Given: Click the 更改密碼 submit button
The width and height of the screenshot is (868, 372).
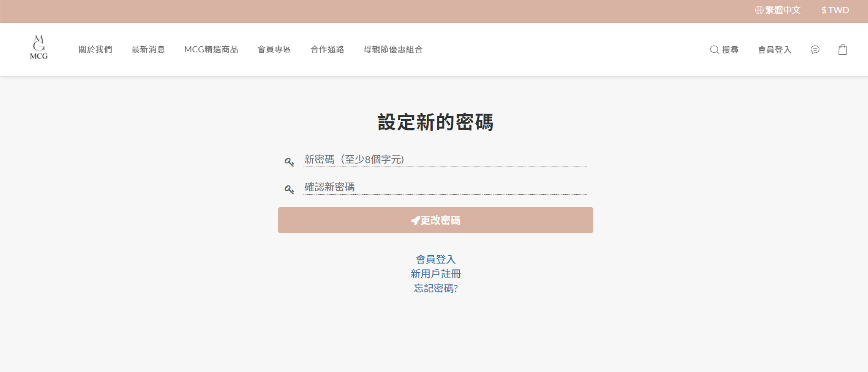Looking at the screenshot, I should (x=435, y=220).
